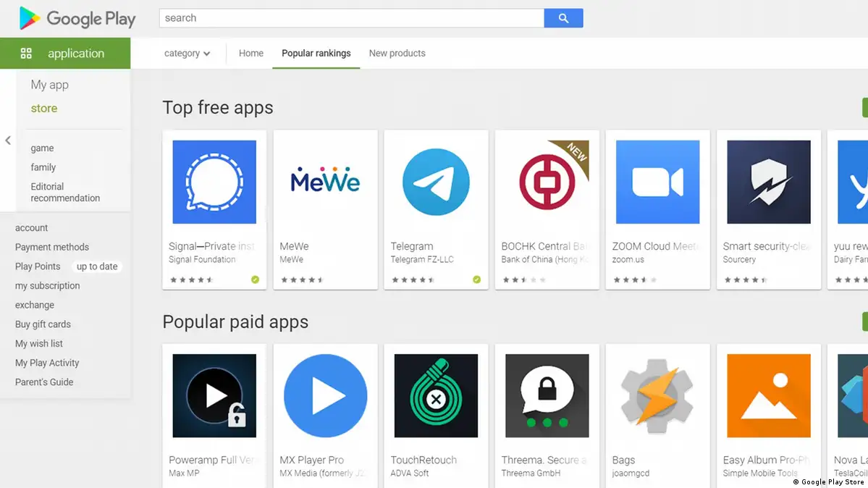Image resolution: width=868 pixels, height=488 pixels.
Task: Open the application section header
Action: click(x=65, y=53)
